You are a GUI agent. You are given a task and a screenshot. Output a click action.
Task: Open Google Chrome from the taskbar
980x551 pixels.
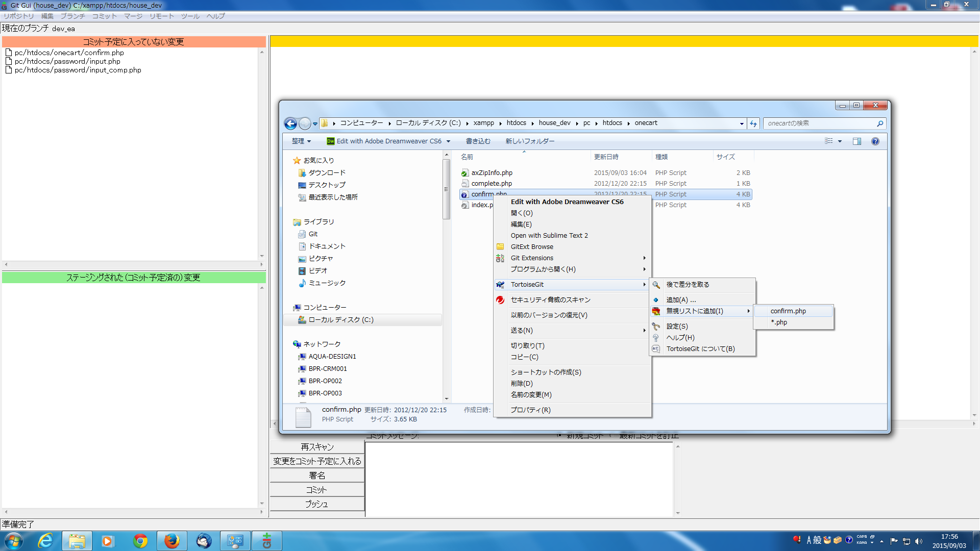click(x=140, y=541)
